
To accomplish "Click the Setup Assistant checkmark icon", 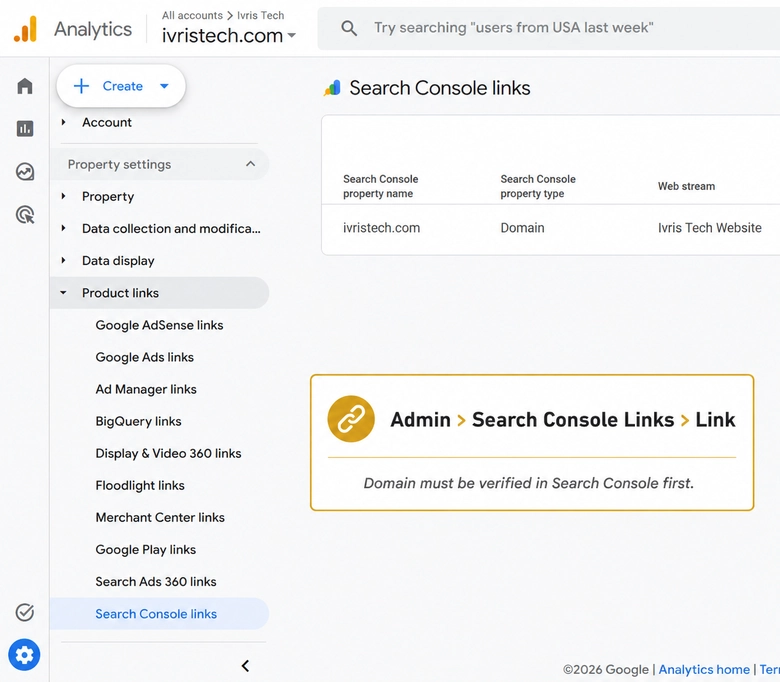I will tap(25, 612).
